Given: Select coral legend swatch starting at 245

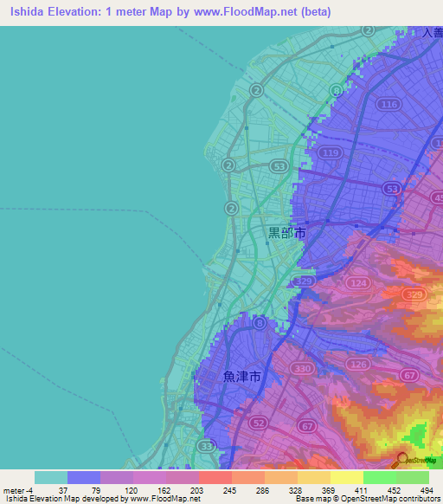Looking at the screenshot, I should pyautogui.click(x=248, y=477).
